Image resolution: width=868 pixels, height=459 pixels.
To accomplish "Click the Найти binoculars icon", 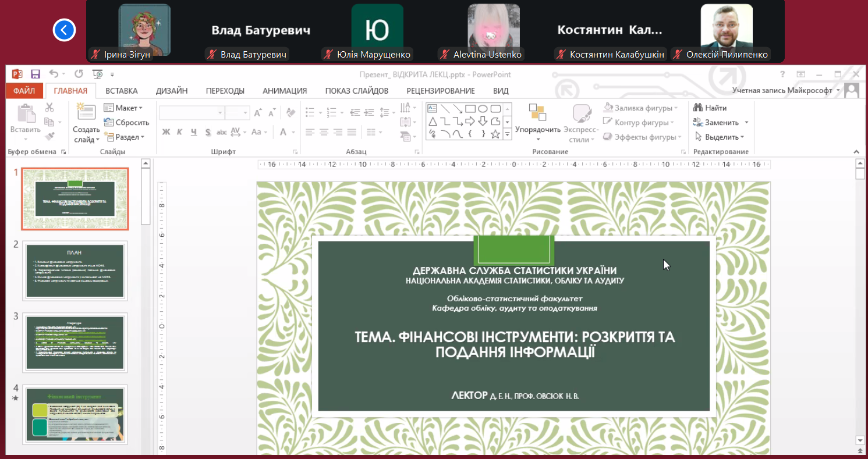I will click(698, 108).
